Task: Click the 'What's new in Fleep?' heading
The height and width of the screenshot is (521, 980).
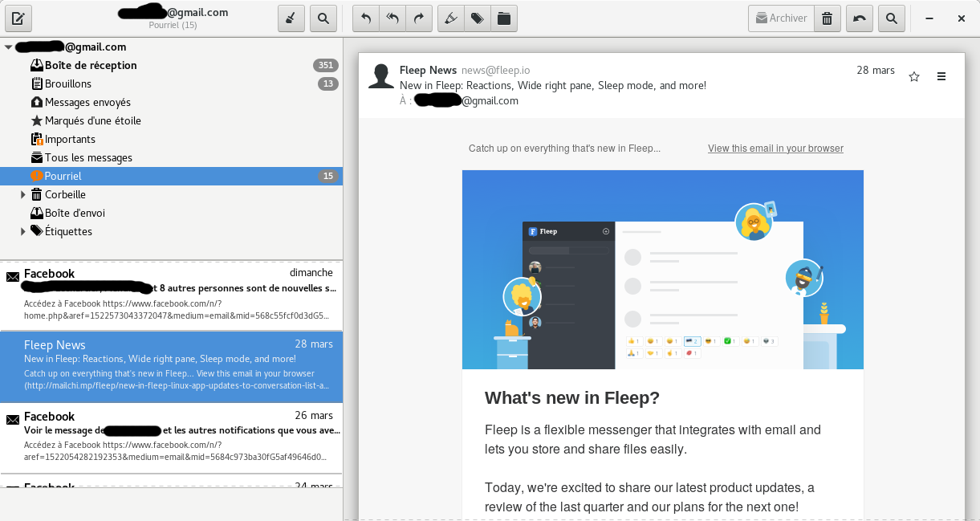Action: pyautogui.click(x=572, y=398)
